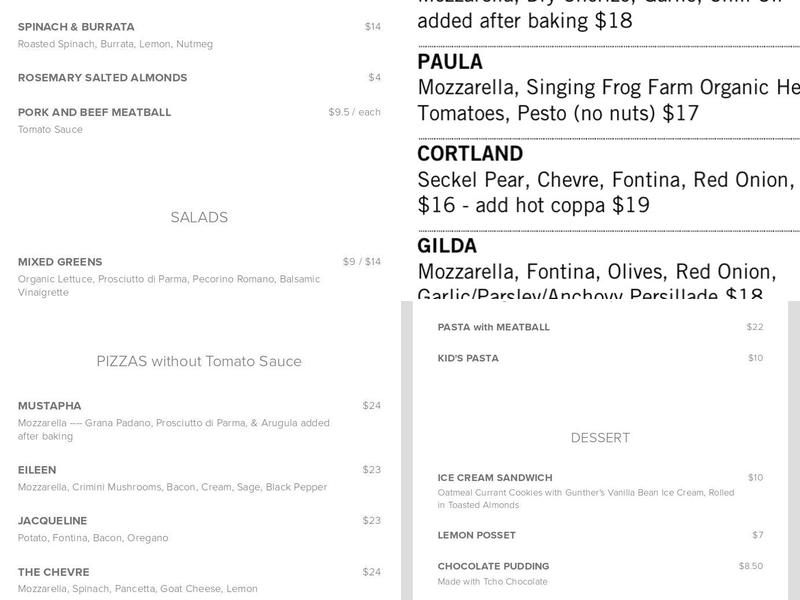Select the MIXED GREENS salad title
The width and height of the screenshot is (800, 600).
pyautogui.click(x=60, y=262)
